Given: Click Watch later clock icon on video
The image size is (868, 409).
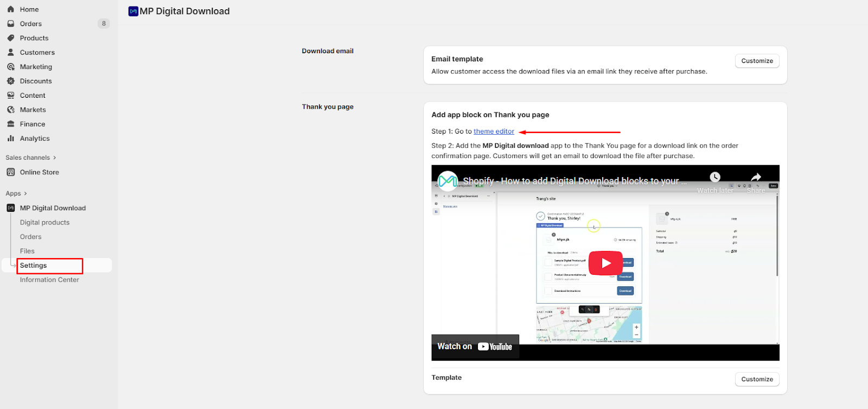Looking at the screenshot, I should [x=715, y=178].
